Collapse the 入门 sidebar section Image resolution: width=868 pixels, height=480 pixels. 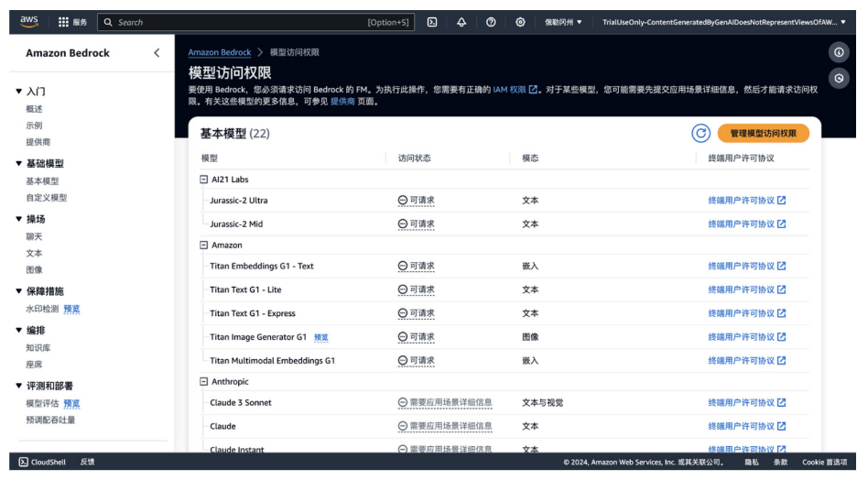tap(19, 92)
